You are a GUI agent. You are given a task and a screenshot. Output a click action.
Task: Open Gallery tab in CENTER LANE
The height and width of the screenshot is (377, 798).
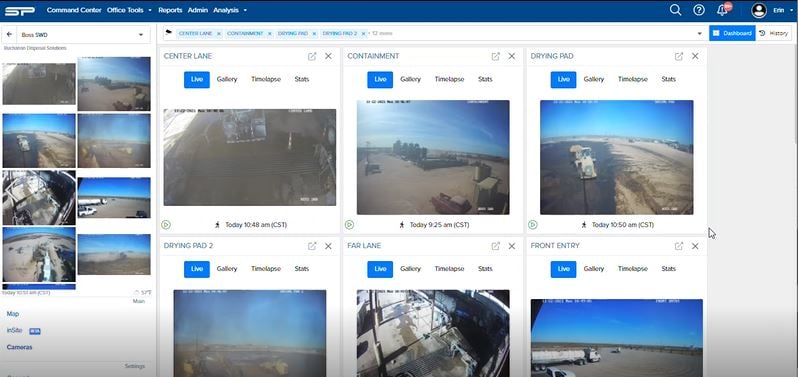[227, 79]
